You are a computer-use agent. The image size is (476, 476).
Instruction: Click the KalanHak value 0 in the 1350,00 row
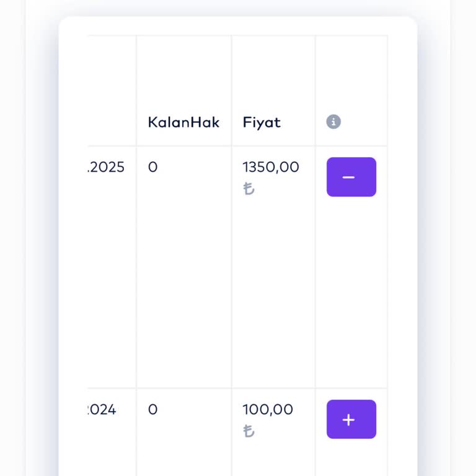153,167
